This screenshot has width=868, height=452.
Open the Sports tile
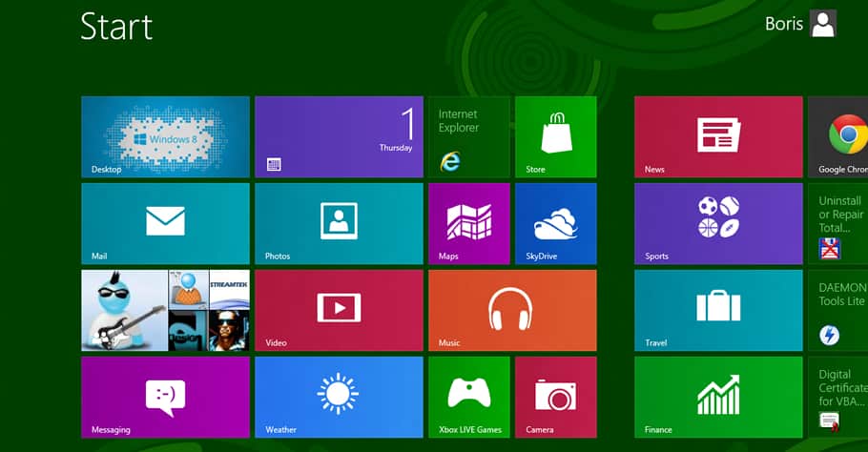click(x=718, y=223)
